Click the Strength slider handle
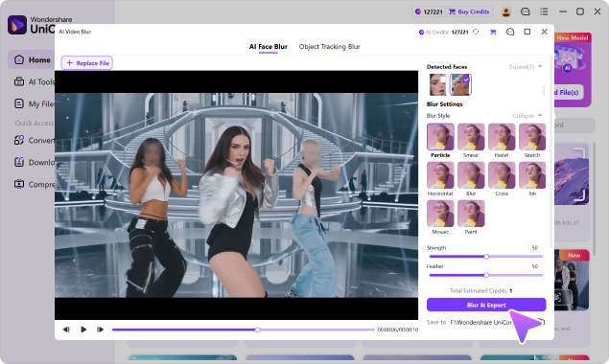This screenshot has height=364, width=609. click(486, 257)
